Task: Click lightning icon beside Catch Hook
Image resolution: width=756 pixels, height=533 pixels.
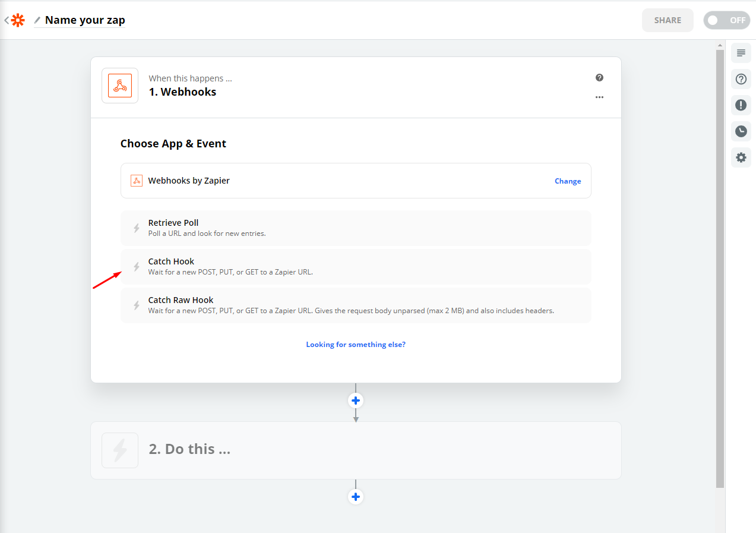Action: tap(136, 267)
